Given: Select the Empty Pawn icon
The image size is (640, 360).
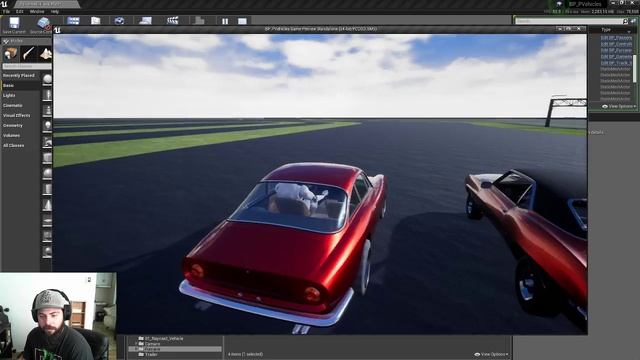Looking at the screenshot, I should [x=47, y=110].
